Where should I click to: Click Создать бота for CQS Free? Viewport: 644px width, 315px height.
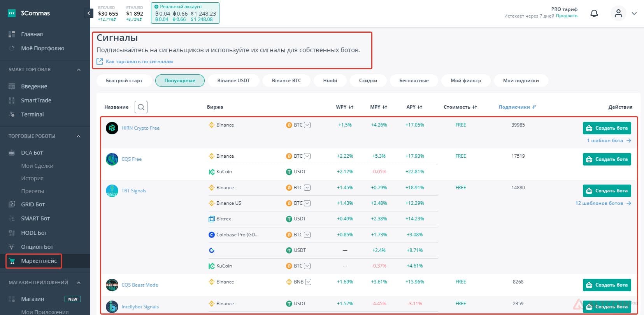pyautogui.click(x=607, y=159)
